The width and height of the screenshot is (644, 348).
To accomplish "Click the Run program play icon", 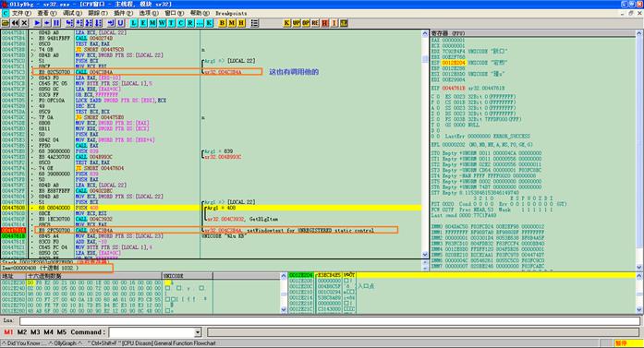I will [37, 23].
